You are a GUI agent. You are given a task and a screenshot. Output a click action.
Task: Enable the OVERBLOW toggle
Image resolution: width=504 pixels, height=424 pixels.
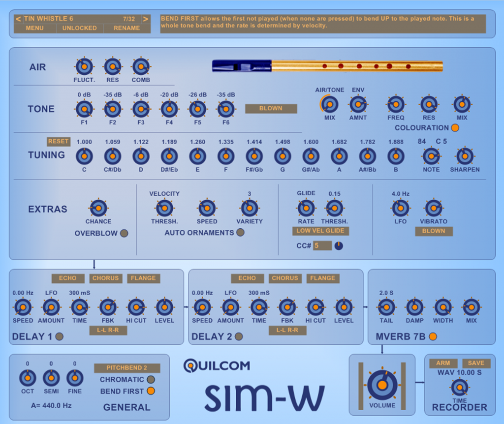pyautogui.click(x=124, y=233)
